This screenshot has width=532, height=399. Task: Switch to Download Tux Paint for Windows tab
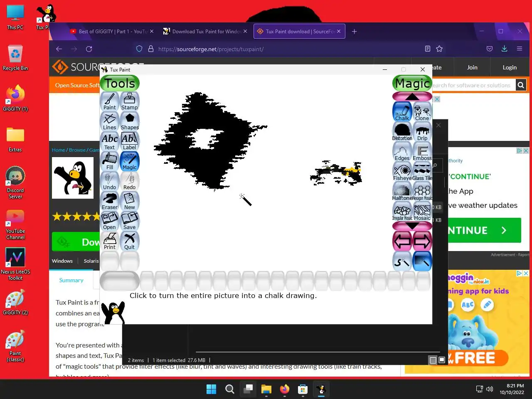pyautogui.click(x=206, y=31)
